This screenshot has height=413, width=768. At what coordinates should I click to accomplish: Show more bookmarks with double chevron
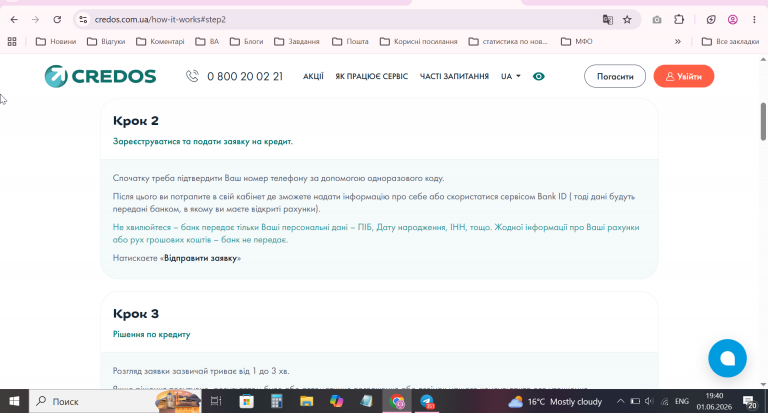[x=678, y=42]
